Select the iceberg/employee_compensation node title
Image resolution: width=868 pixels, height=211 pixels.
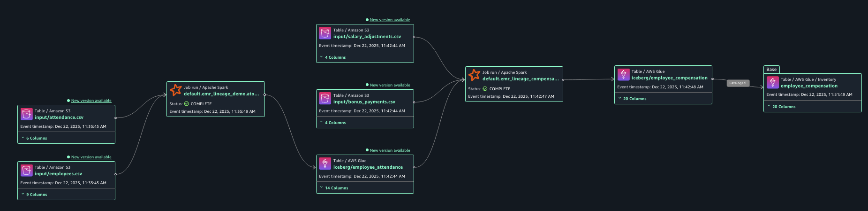(x=670, y=78)
